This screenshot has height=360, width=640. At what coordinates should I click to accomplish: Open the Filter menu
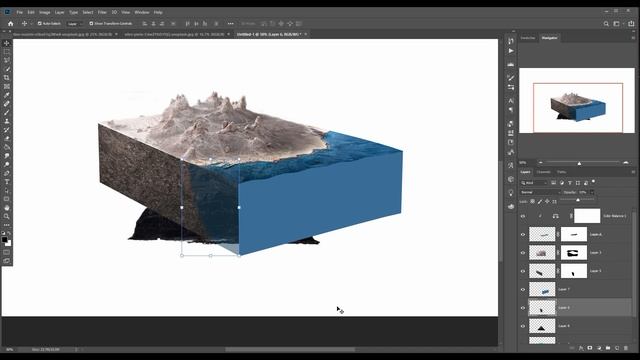coord(102,12)
